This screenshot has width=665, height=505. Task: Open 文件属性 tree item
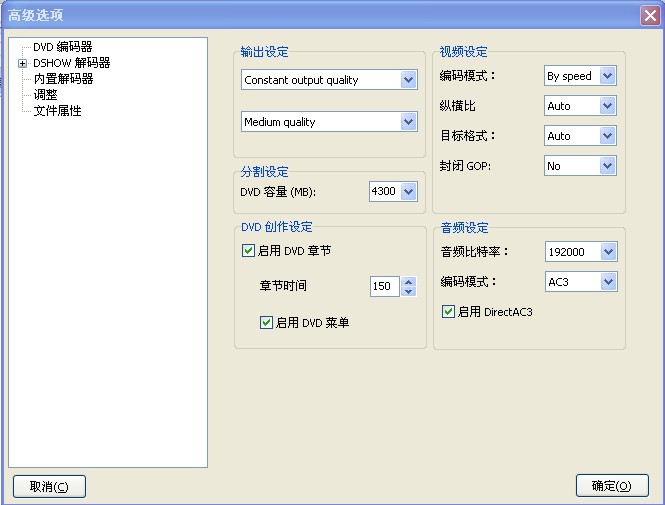[57, 111]
